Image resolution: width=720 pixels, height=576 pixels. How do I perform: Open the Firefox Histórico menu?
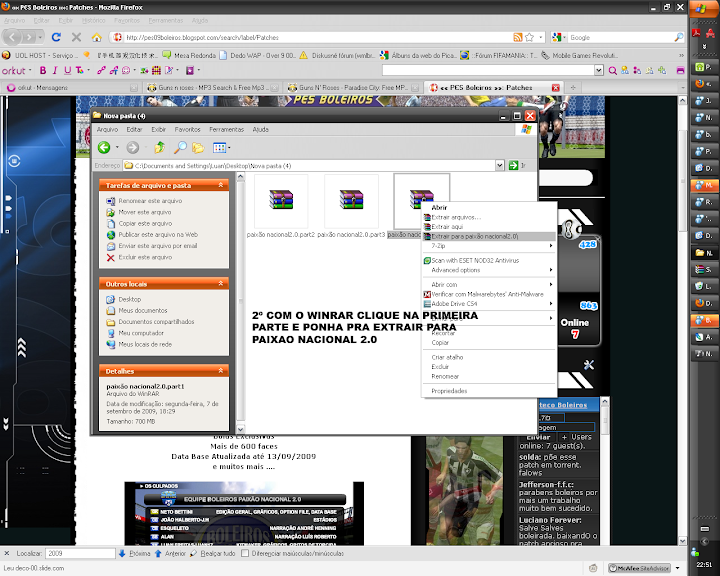[x=94, y=21]
